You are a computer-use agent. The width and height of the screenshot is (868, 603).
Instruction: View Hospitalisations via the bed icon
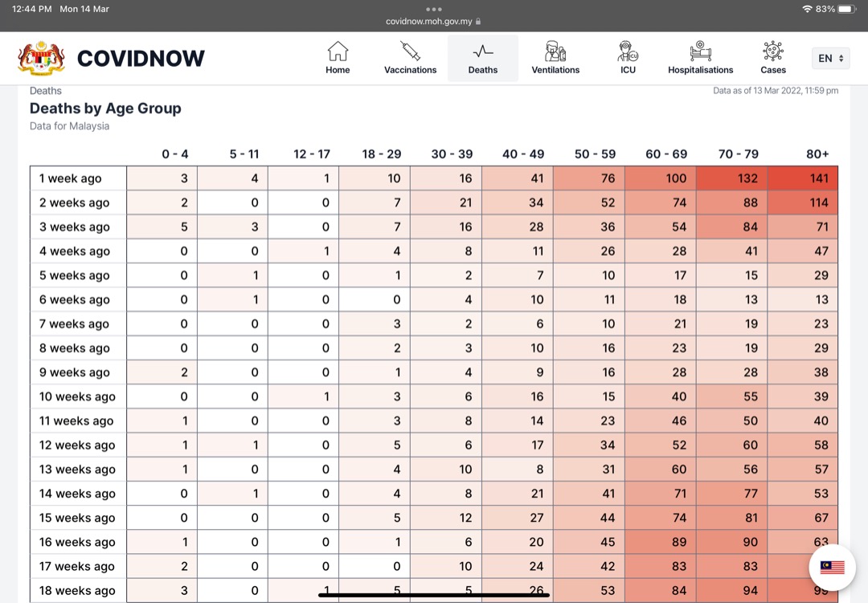click(x=700, y=51)
